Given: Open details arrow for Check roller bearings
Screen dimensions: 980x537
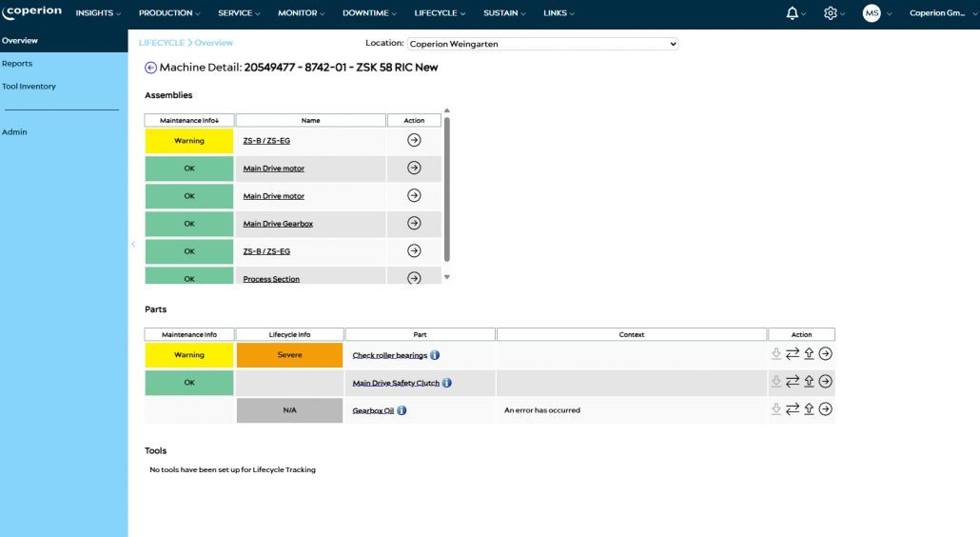Looking at the screenshot, I should [825, 354].
